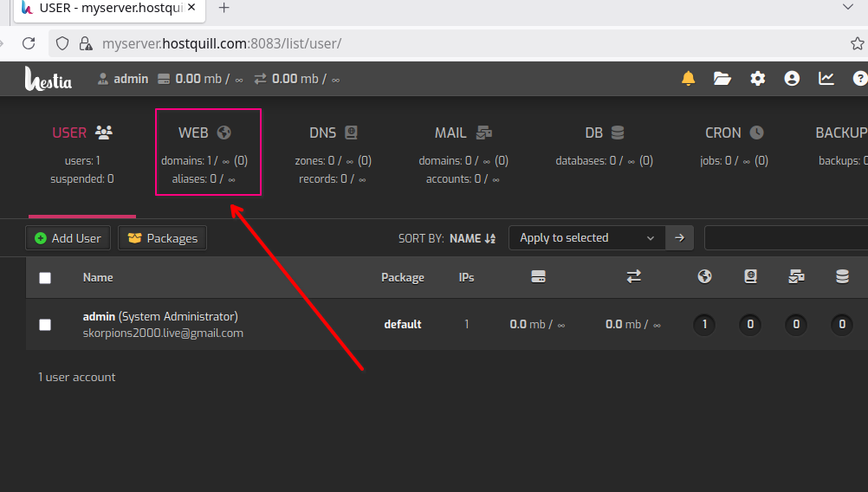Click the search input field
868x492 pixels.
tap(784, 238)
